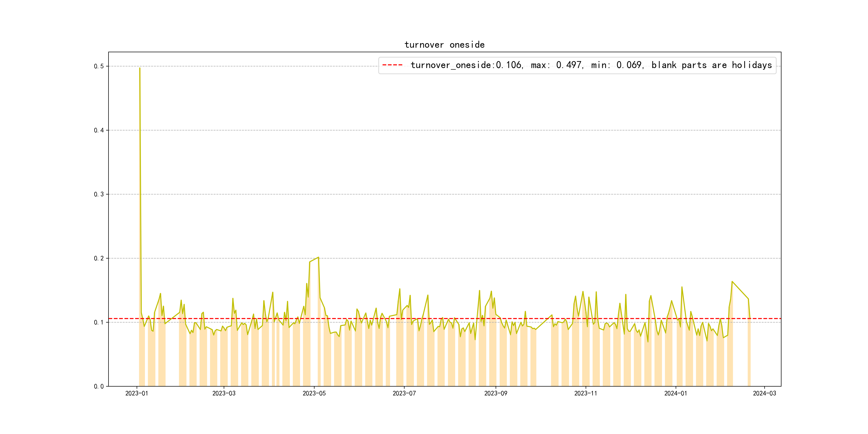Click the tallest spike peak near 0.5
Screen dimensions: 868x434
coord(140,68)
